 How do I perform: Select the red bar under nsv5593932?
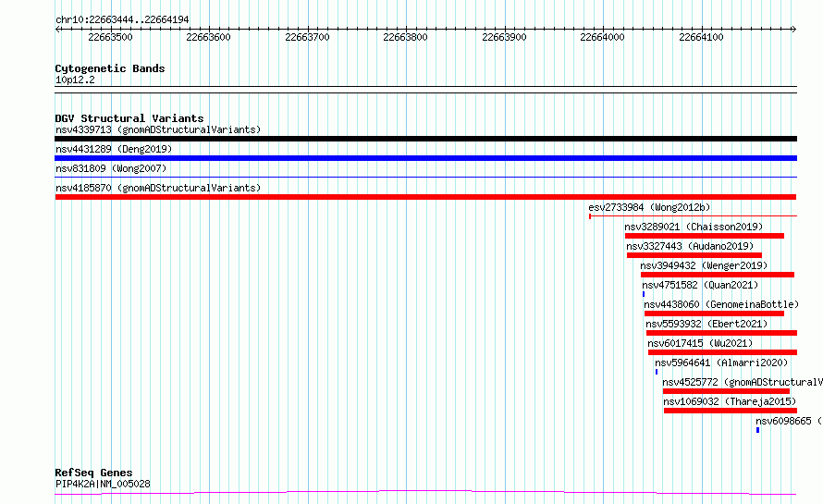tap(721, 333)
